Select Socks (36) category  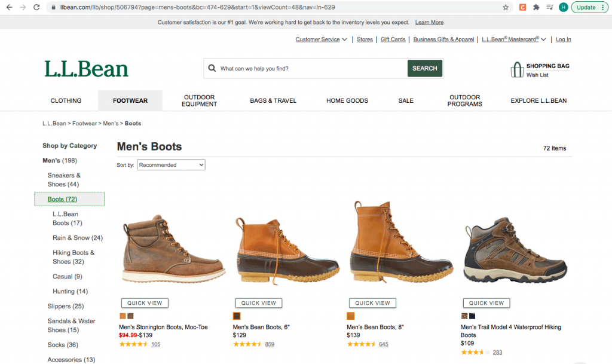tap(63, 345)
